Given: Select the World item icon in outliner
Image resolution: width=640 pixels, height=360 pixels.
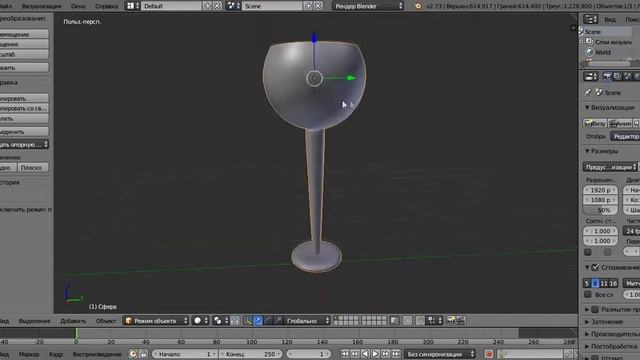Looking at the screenshot, I should pyautogui.click(x=589, y=52).
